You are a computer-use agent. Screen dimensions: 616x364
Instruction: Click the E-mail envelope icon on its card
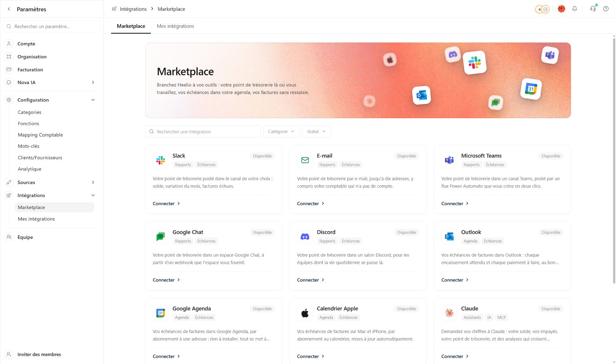click(x=305, y=160)
